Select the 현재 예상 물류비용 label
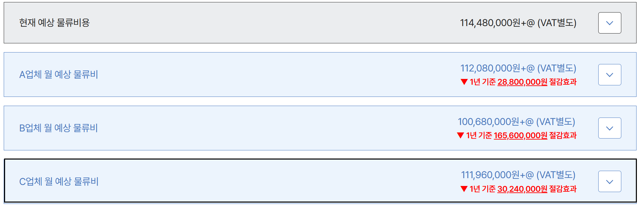 pyautogui.click(x=55, y=23)
